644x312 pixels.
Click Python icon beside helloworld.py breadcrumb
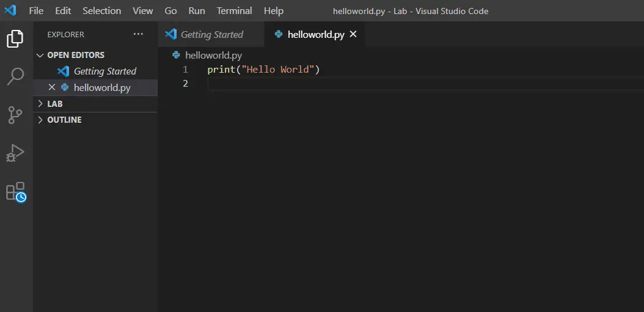[176, 54]
